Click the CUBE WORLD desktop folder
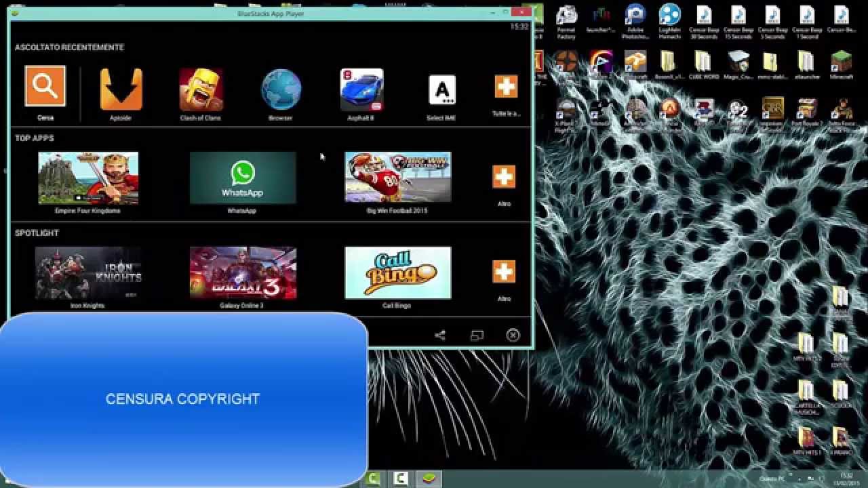868x488 pixels. click(703, 65)
